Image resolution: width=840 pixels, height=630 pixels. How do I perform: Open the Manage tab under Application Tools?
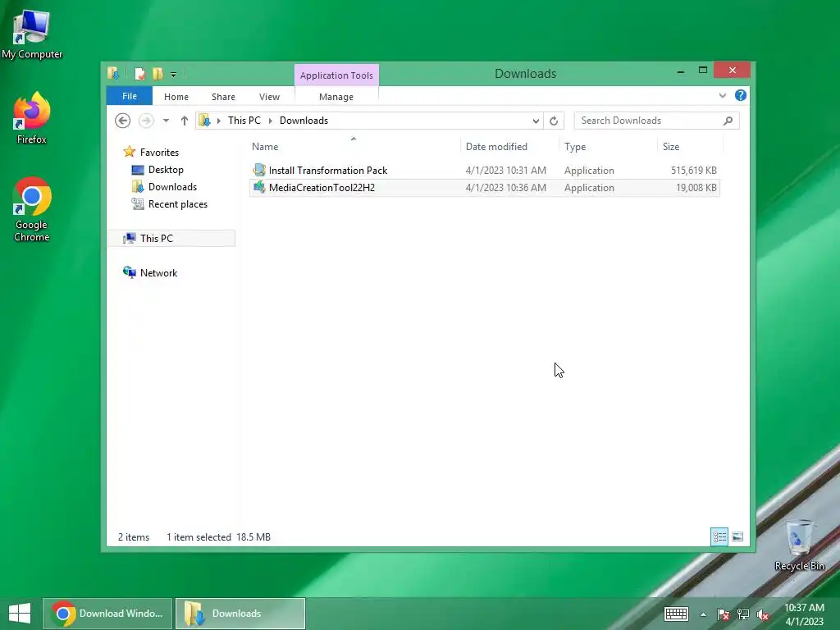(x=336, y=97)
